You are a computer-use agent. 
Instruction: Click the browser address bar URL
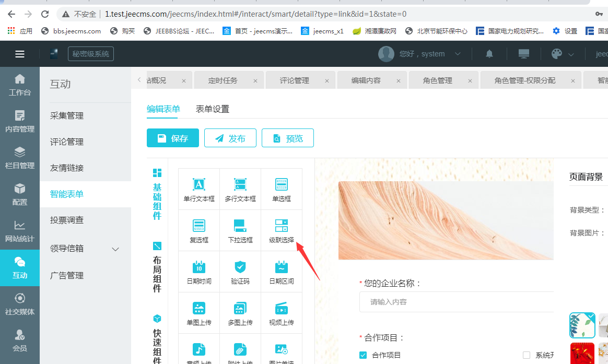256,14
